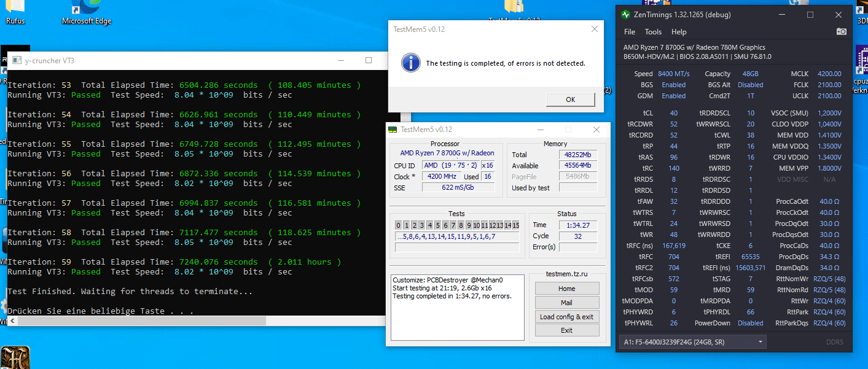The height and width of the screenshot is (369, 868).
Task: Maximize the y-cruncher VT3 window
Action: point(369,60)
